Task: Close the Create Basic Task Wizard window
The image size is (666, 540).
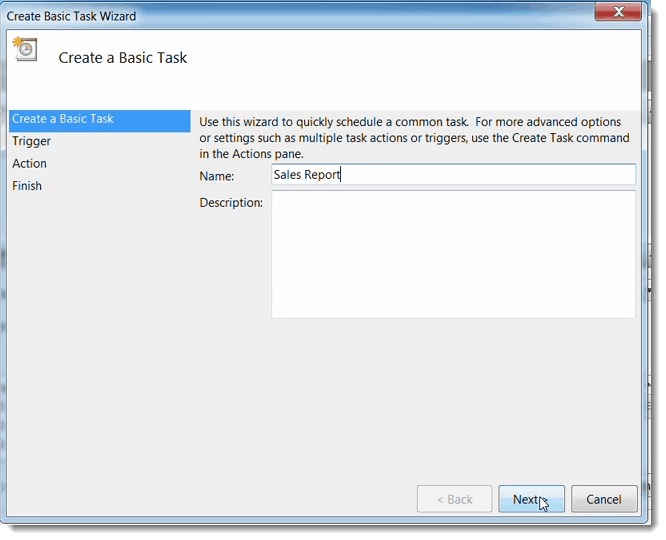Action: 618,12
